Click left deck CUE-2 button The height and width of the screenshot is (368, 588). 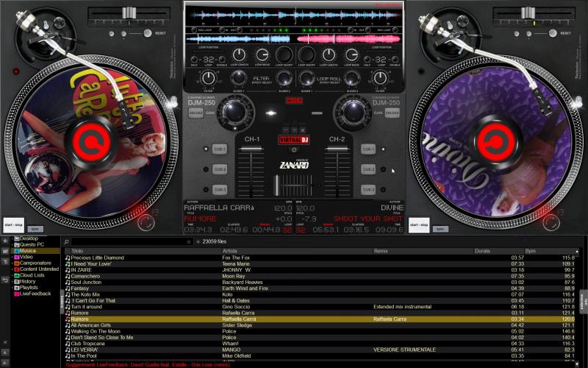coord(219,169)
